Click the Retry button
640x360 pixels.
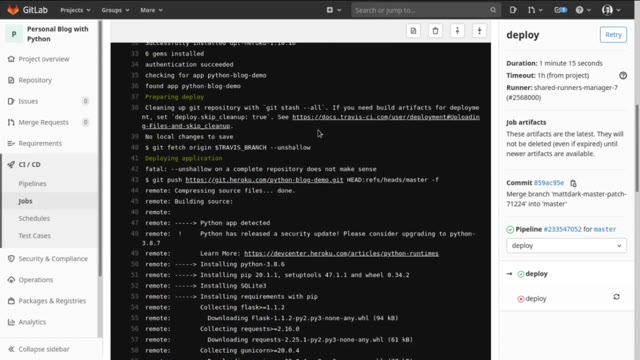coord(613,35)
